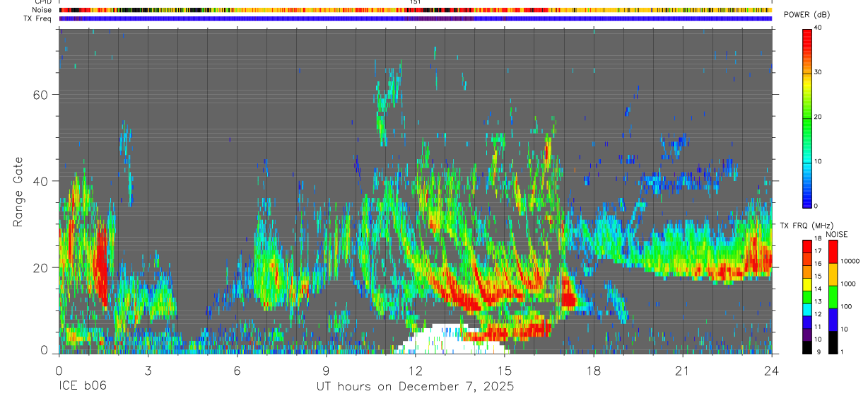Click the 'TX Freq' row label above the plot
Viewport: 868px width, 401px height.
[39, 18]
